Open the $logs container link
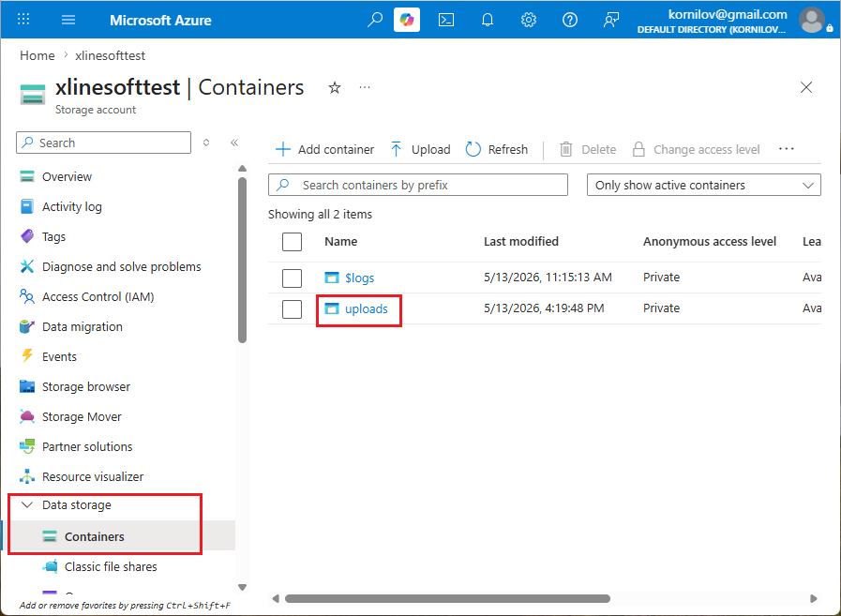 tap(359, 278)
